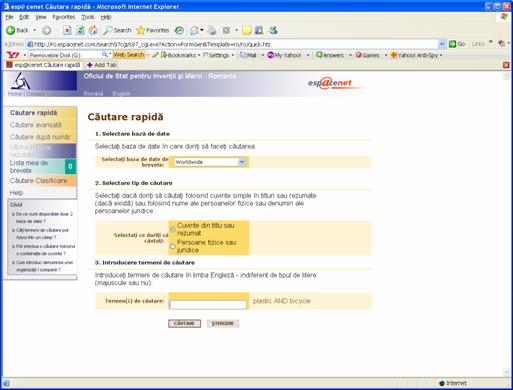Viewport: 513px width, 390px height.
Task: Click the Mail envelope icon
Action: coord(194,31)
